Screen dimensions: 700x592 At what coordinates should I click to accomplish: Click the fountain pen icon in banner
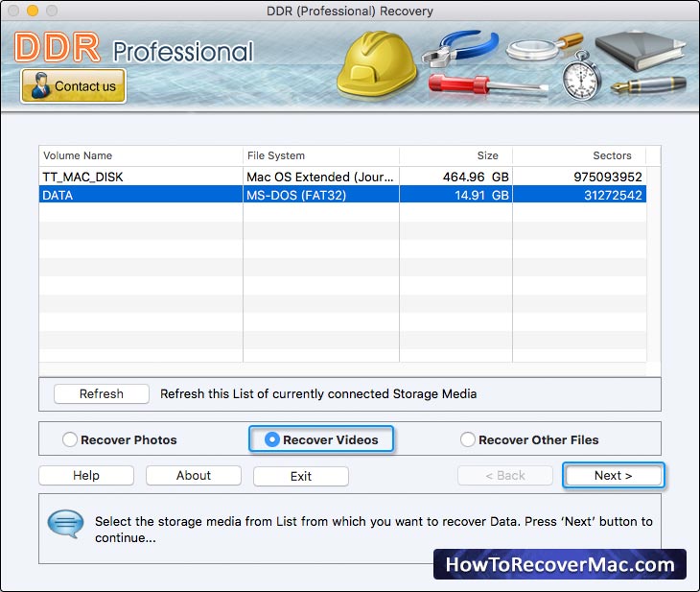(x=648, y=84)
